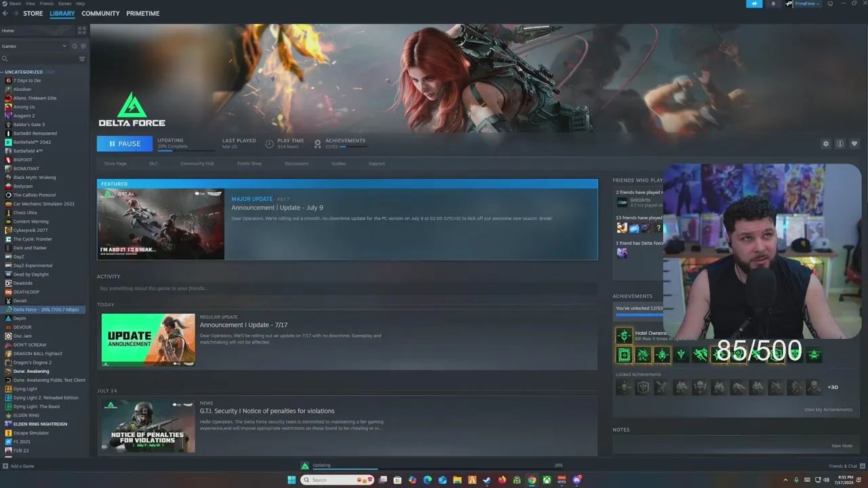The width and height of the screenshot is (868, 488).
Task: Select Baldur's Gate 3 in library
Action: coord(29,125)
